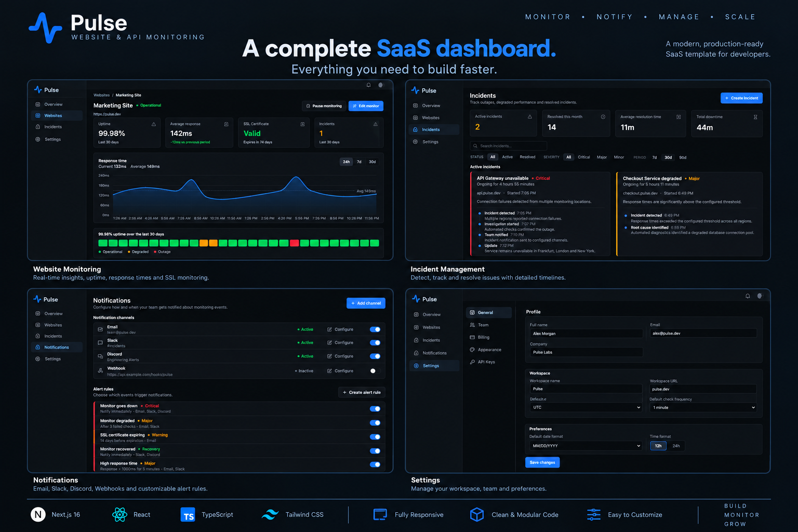Click the red outage bar in uptime strip
Screen dimensions: 798x532
(x=295, y=243)
